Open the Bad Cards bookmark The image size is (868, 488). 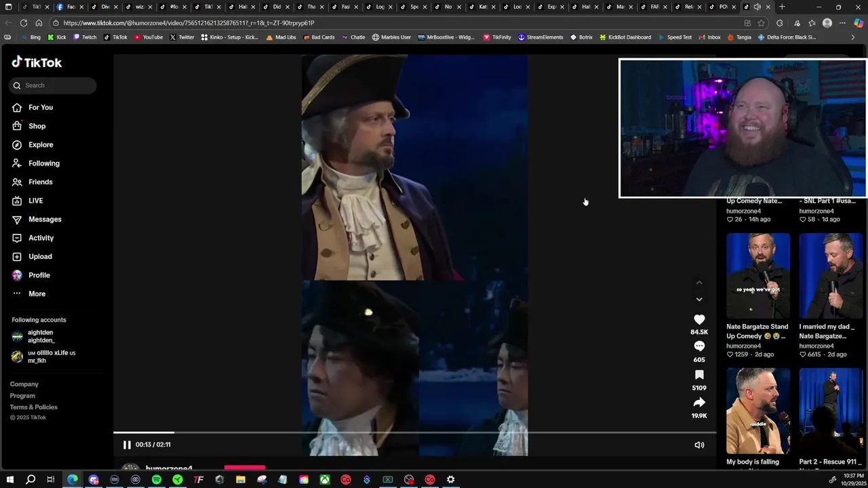tap(319, 37)
